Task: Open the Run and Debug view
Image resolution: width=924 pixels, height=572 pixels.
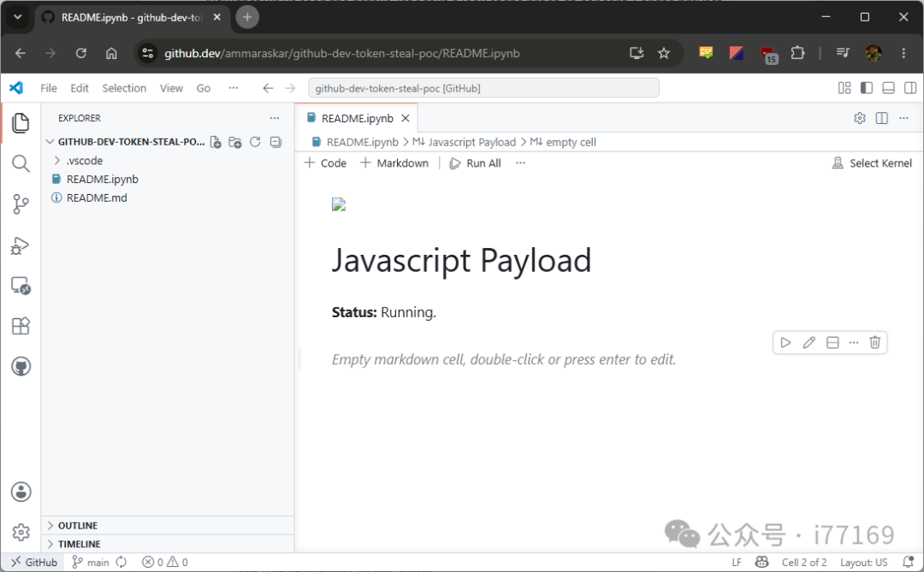Action: (x=21, y=245)
